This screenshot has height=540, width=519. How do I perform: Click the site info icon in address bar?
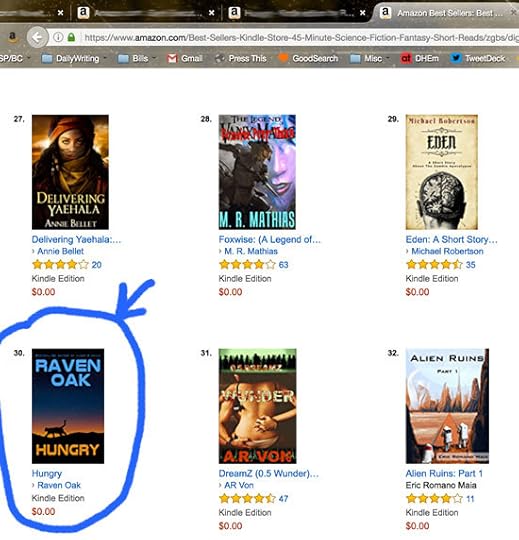(x=58, y=37)
